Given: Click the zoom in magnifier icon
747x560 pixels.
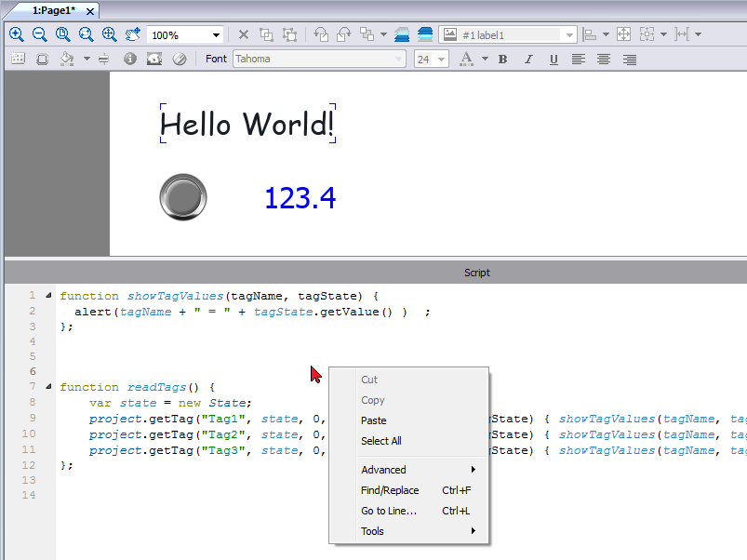Looking at the screenshot, I should (x=16, y=34).
